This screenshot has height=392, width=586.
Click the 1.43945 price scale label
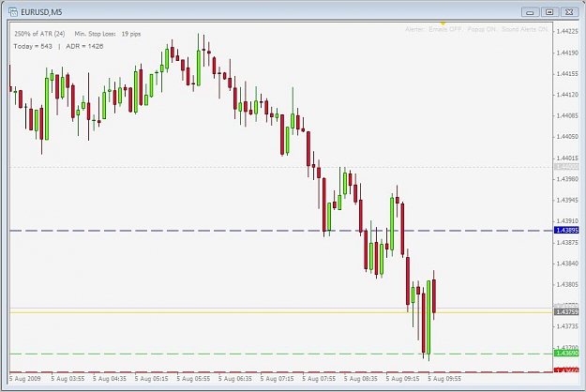pos(567,201)
